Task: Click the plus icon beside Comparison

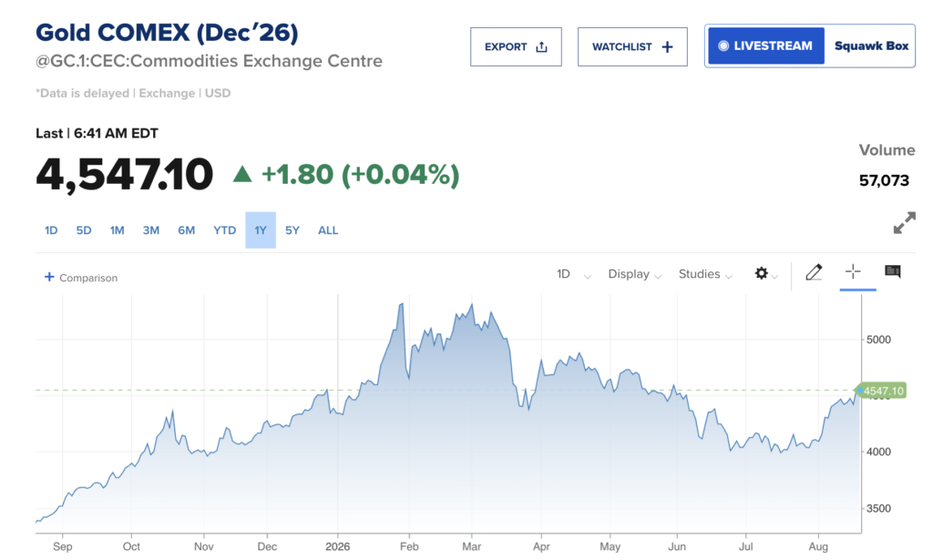Action: (49, 277)
